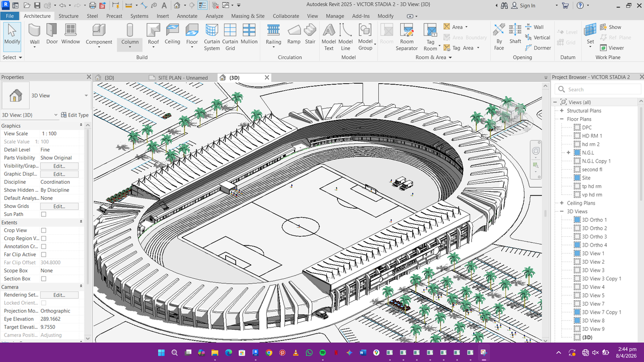The width and height of the screenshot is (644, 362).
Task: Show the work plane
Action: (610, 27)
